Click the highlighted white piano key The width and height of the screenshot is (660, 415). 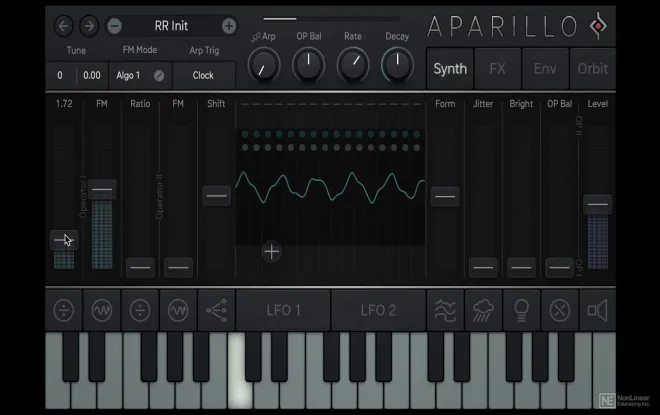pyautogui.click(x=240, y=394)
